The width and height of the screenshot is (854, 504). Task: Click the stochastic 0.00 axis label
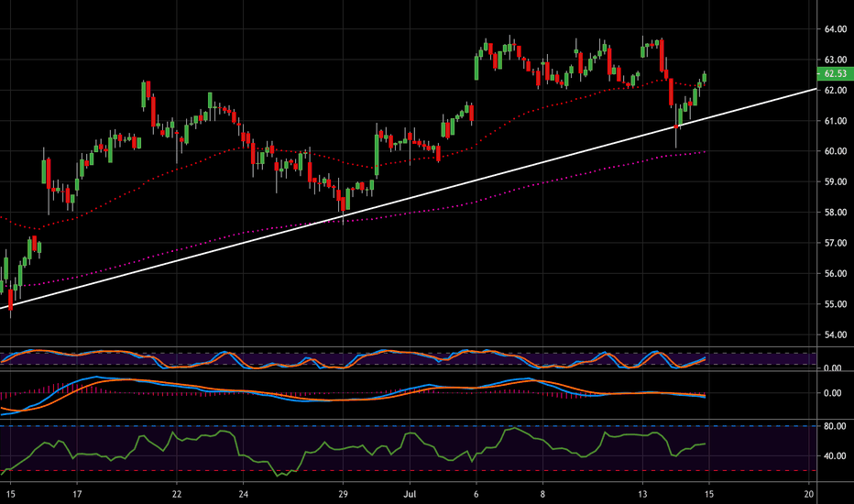click(x=832, y=367)
